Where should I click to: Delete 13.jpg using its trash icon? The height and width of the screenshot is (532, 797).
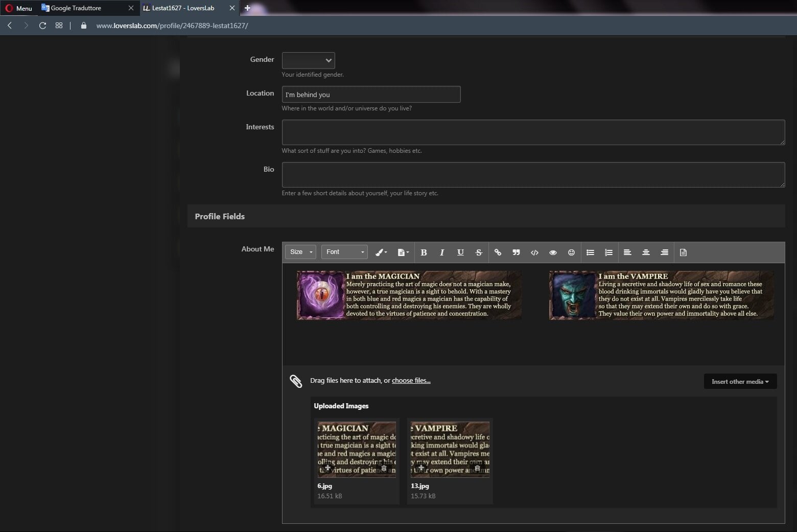(x=478, y=468)
